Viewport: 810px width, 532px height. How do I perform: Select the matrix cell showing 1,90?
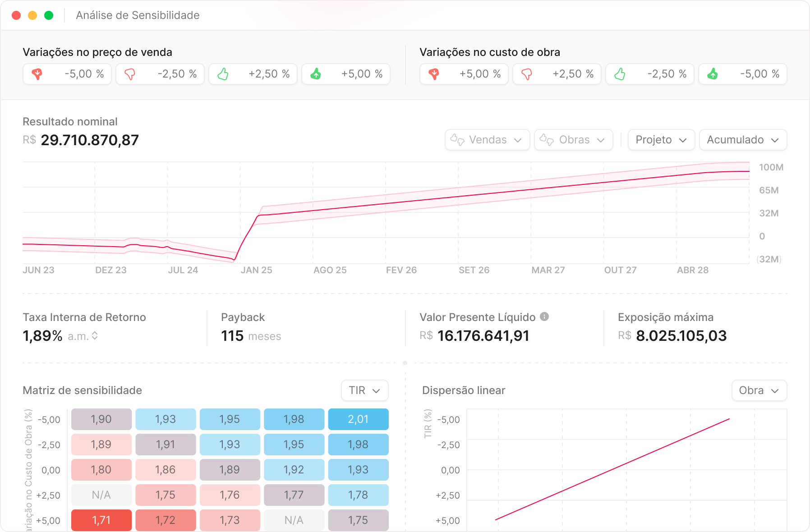(x=101, y=419)
